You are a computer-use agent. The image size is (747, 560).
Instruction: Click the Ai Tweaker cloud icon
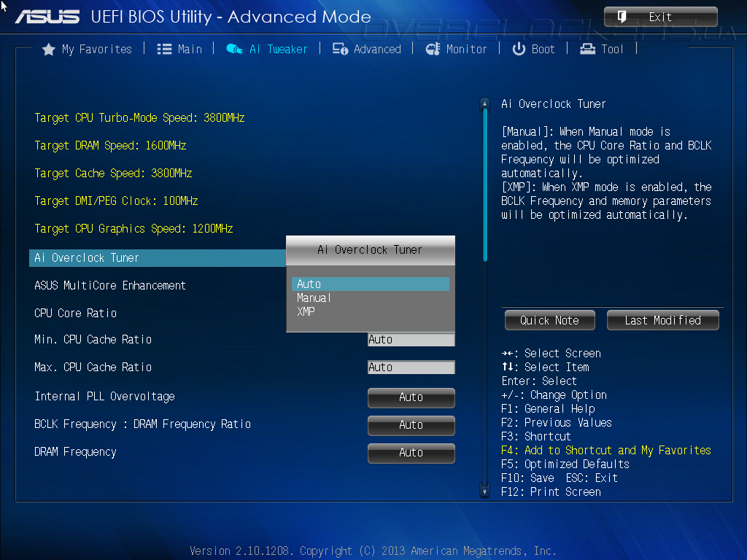[234, 49]
